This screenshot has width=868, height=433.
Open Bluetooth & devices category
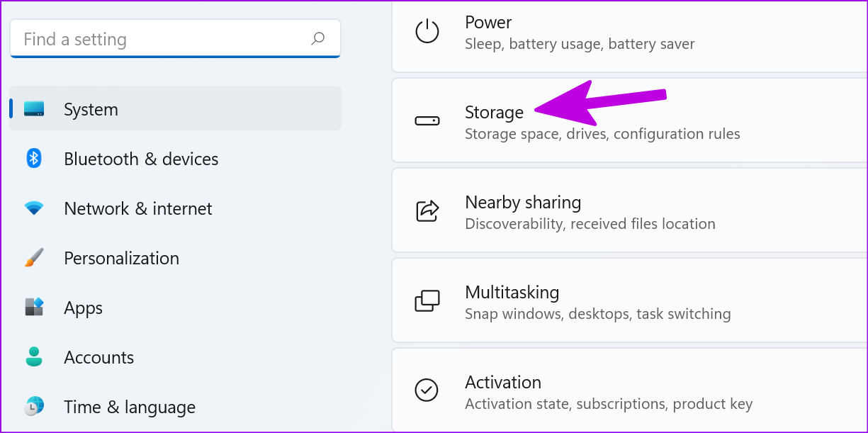point(141,159)
